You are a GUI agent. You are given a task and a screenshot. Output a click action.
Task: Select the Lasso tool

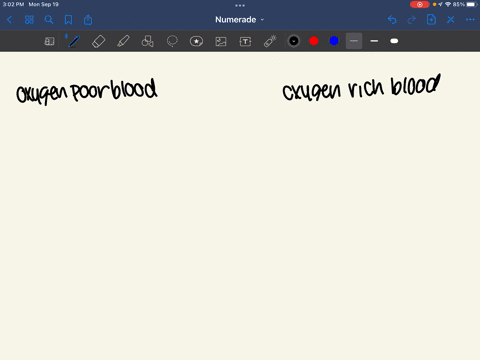[172, 41]
